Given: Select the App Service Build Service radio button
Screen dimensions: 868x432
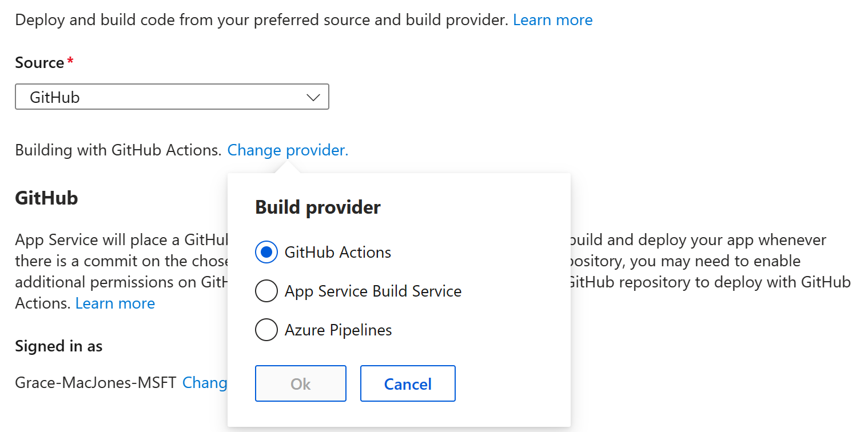Looking at the screenshot, I should point(266,291).
